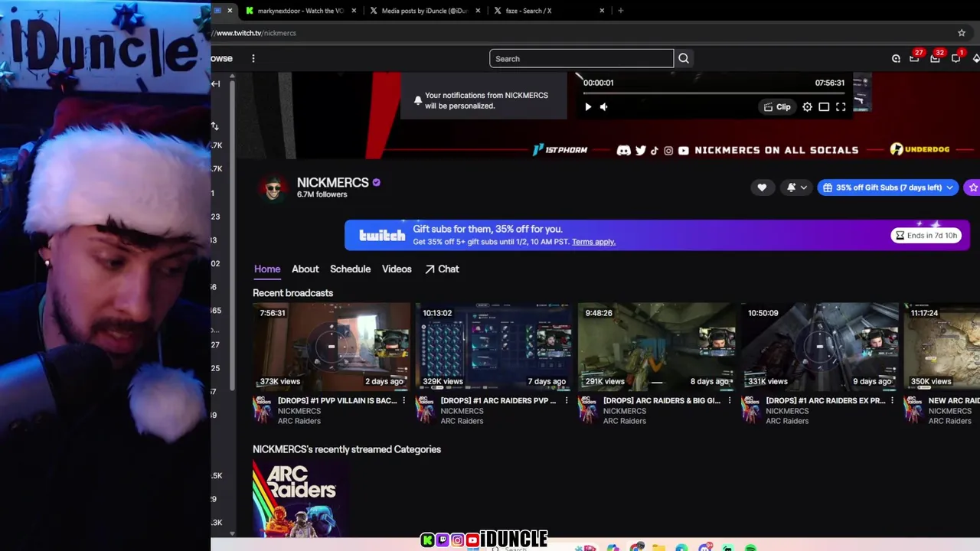The image size is (980, 551).
Task: Open '[DROPS] #1 PVP VILLAIN IS BAC...' title link
Action: (x=337, y=400)
